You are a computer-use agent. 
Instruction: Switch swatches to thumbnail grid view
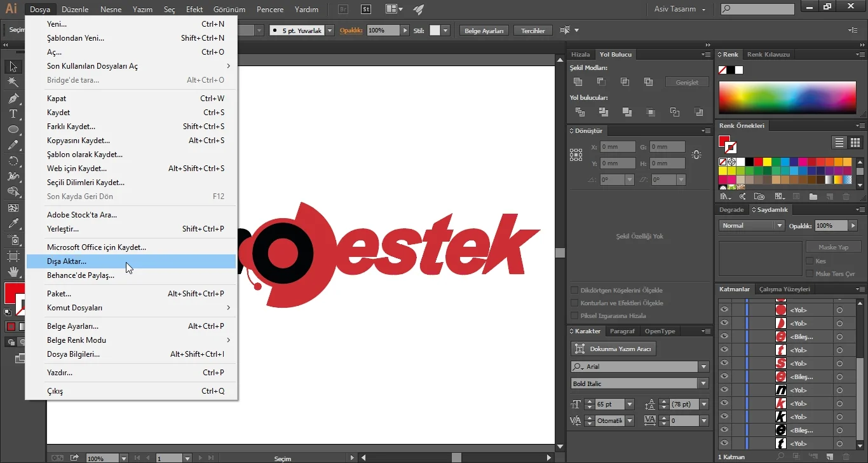coord(855,142)
